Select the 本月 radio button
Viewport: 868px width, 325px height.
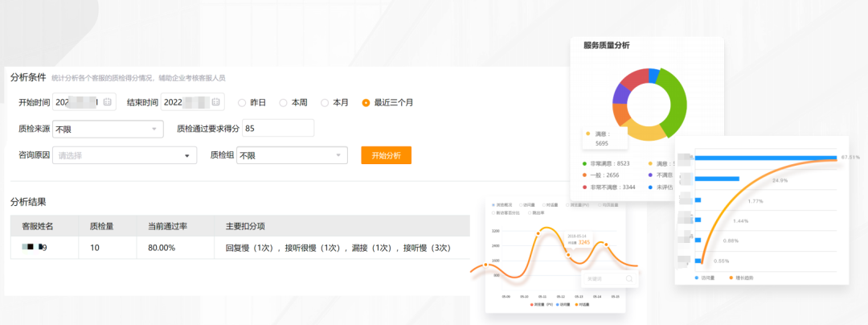325,102
